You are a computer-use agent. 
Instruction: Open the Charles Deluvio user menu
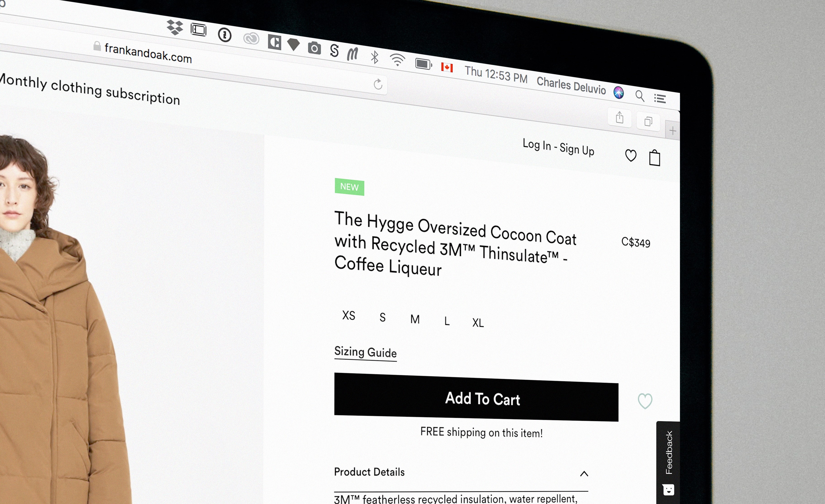[571, 86]
